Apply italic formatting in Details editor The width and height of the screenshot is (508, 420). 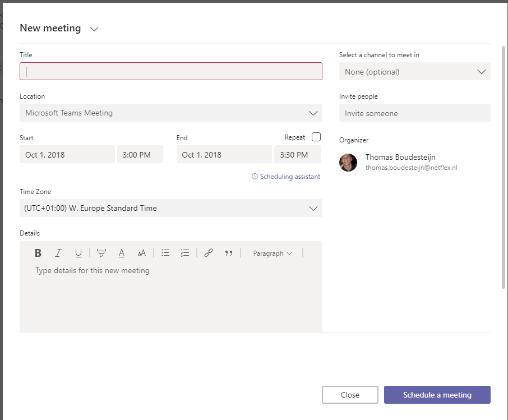point(58,253)
